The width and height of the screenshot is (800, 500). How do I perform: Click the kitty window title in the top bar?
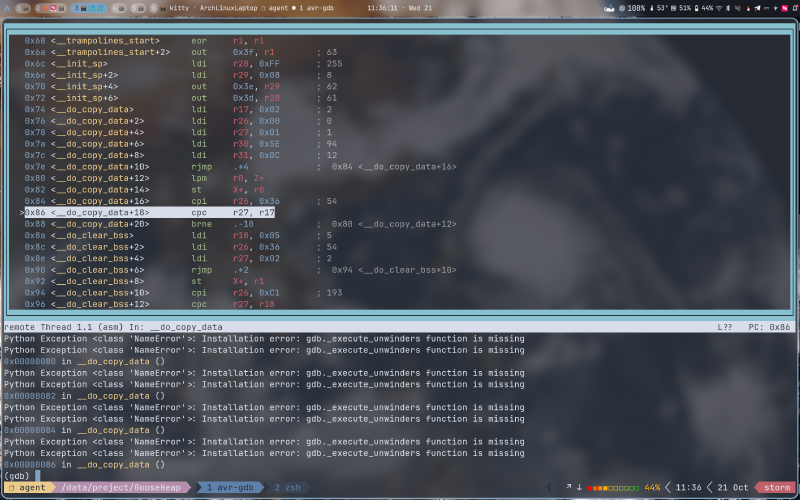pyautogui.click(x=253, y=8)
